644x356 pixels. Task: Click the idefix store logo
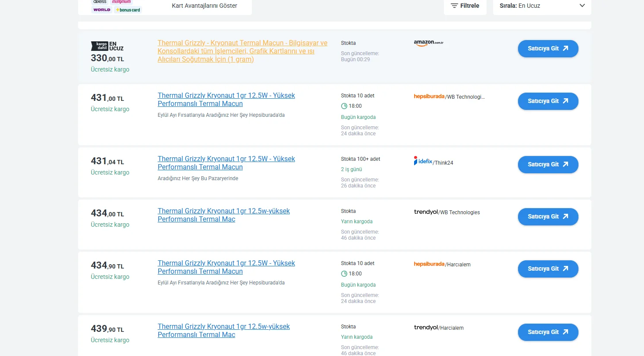[x=423, y=161]
